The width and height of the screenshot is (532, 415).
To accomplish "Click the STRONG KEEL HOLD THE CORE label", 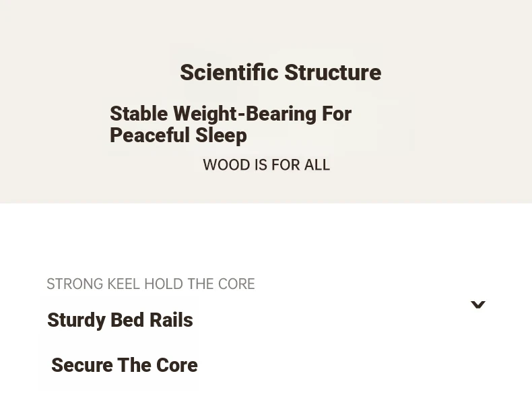I will click(x=151, y=284).
